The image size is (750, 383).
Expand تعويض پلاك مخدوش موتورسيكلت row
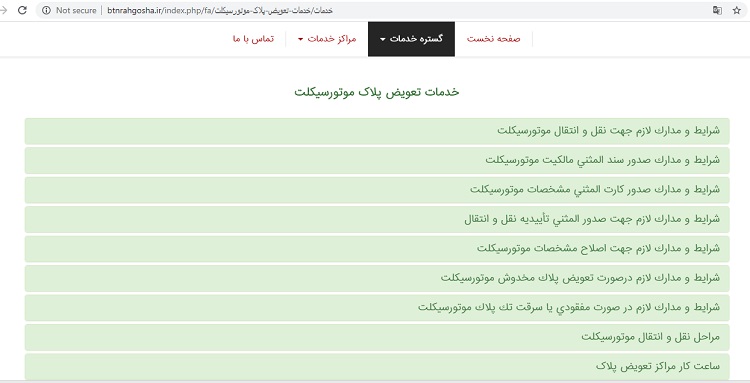(x=377, y=278)
